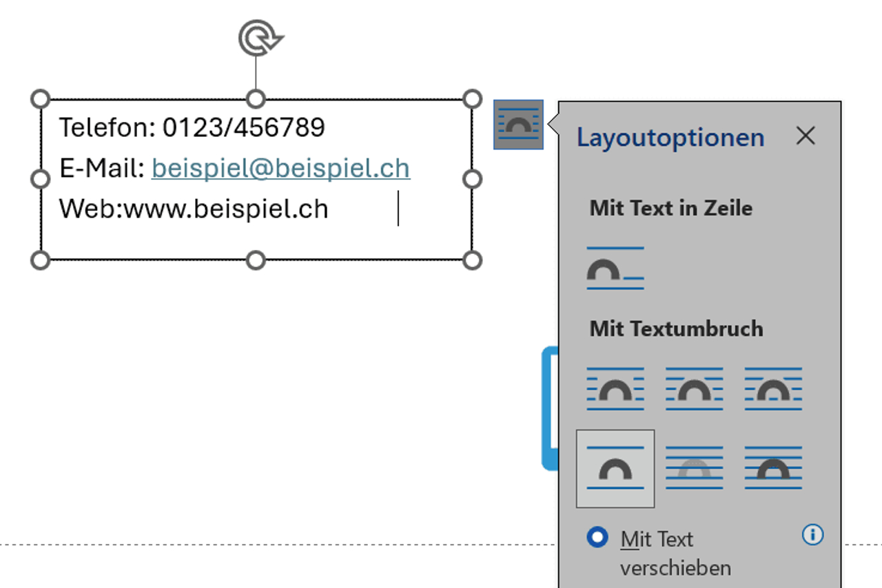882x588 pixels.
Task: Place the cursor in Web:www.beispiel.ch text
Action: [194, 209]
